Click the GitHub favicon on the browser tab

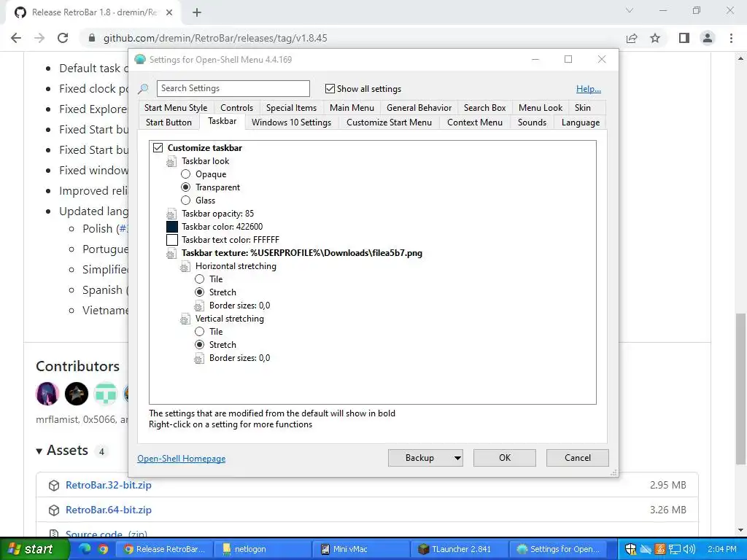pos(20,12)
